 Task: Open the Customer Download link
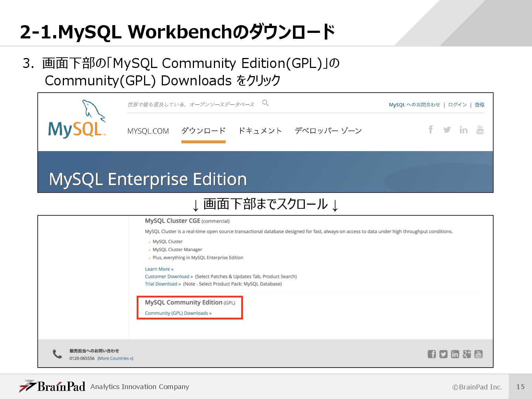click(169, 276)
